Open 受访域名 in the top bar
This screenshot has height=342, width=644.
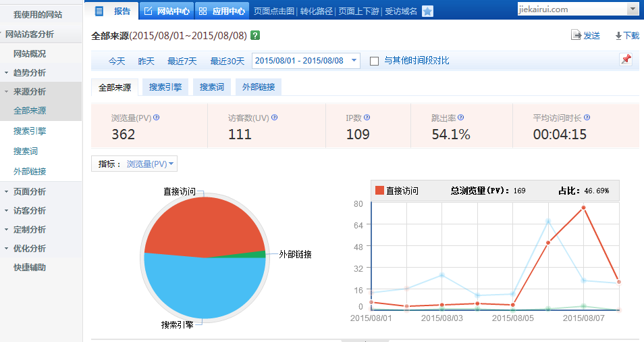[x=401, y=11]
